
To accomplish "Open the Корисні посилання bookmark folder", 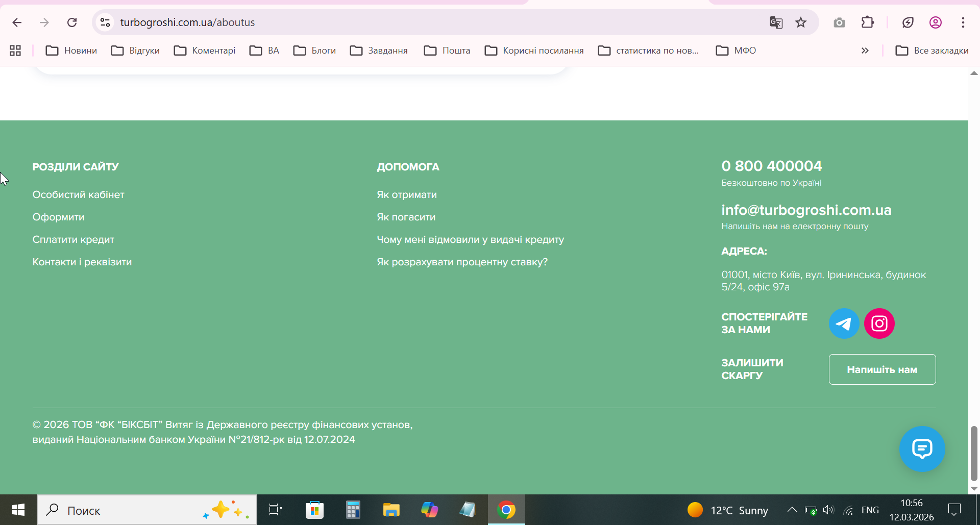I will [534, 51].
